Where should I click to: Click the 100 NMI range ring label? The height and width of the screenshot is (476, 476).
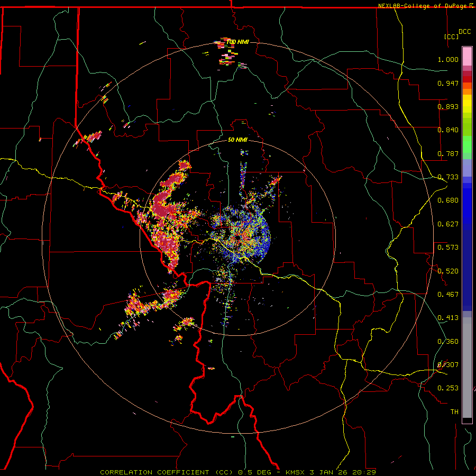(x=237, y=42)
